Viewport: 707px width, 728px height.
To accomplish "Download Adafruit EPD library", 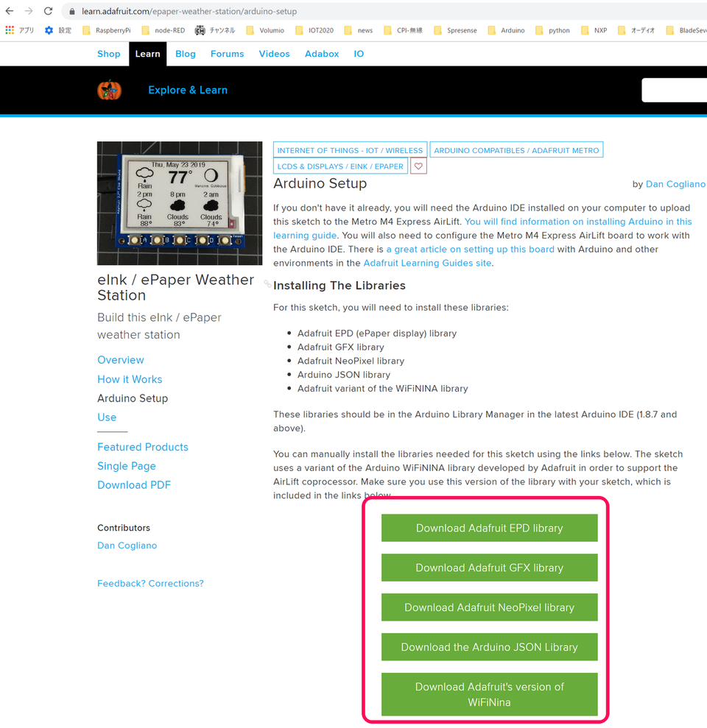I will (x=489, y=528).
